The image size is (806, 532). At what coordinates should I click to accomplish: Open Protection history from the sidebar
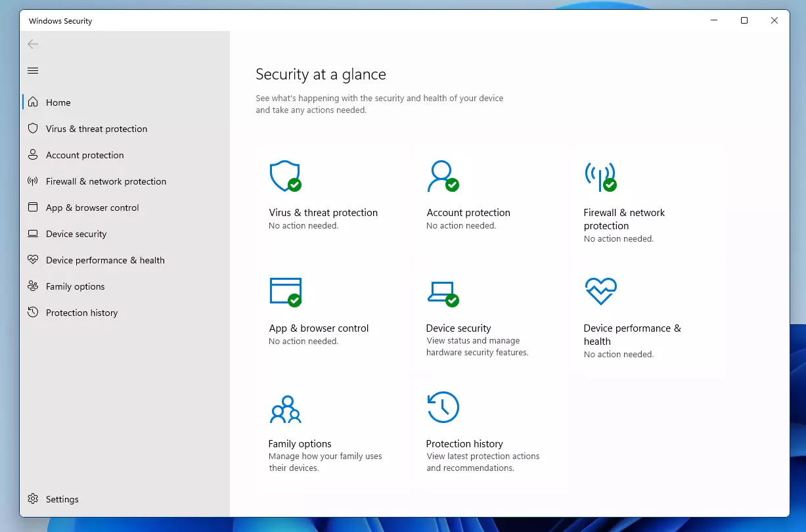(82, 313)
